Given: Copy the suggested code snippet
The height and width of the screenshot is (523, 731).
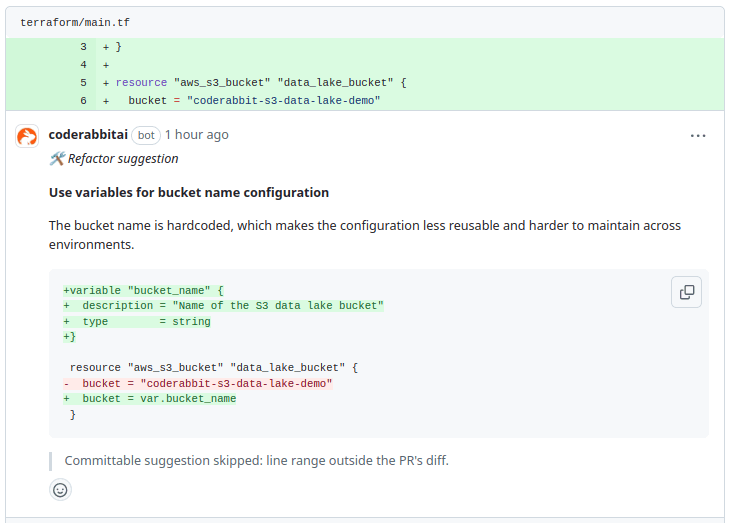Looking at the screenshot, I should 687,292.
